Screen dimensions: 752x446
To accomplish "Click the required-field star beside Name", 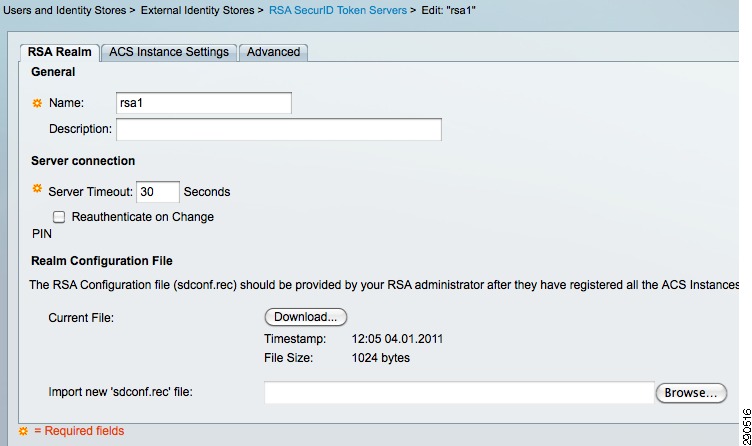I will point(37,103).
